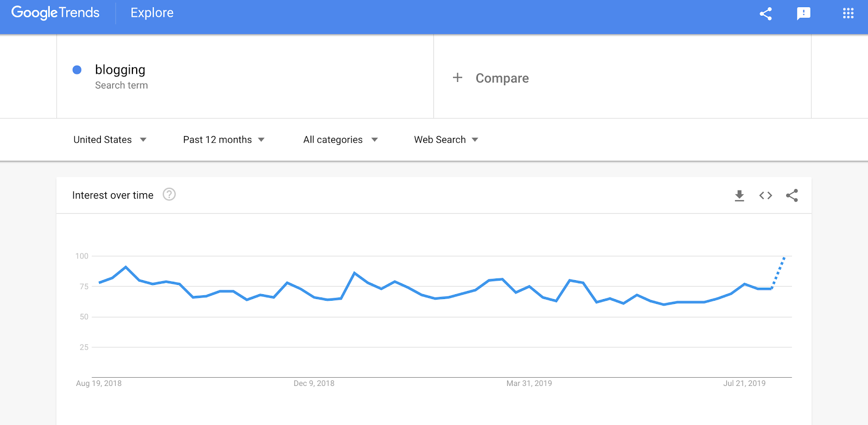868x425 pixels.
Task: Open the feedback icon in the header
Action: point(803,14)
